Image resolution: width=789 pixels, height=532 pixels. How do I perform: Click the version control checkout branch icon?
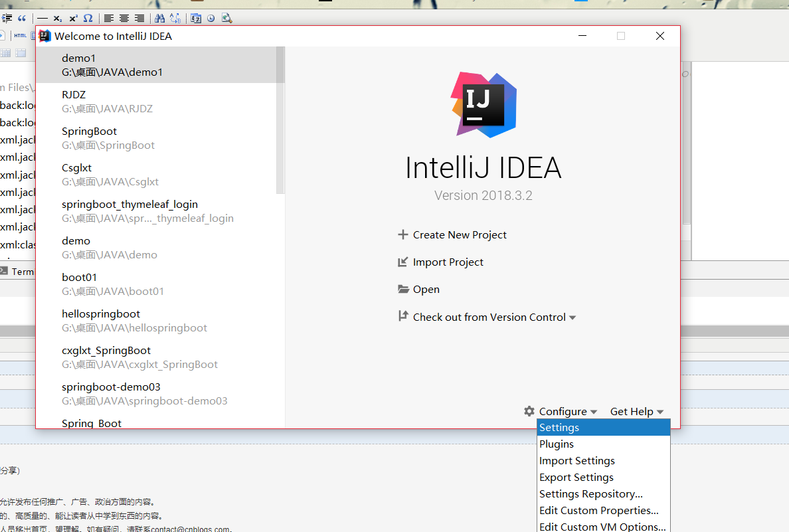[402, 316]
